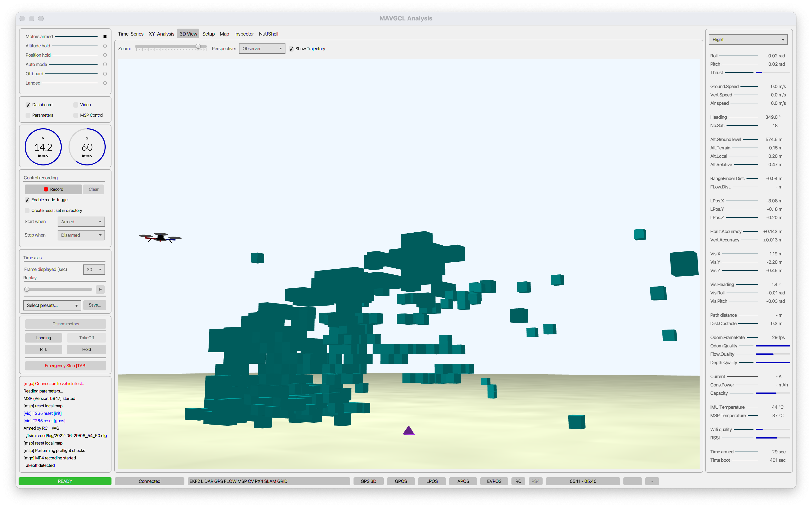Toggle Create result set in directory
Viewport: 812px width, 508px height.
27,210
